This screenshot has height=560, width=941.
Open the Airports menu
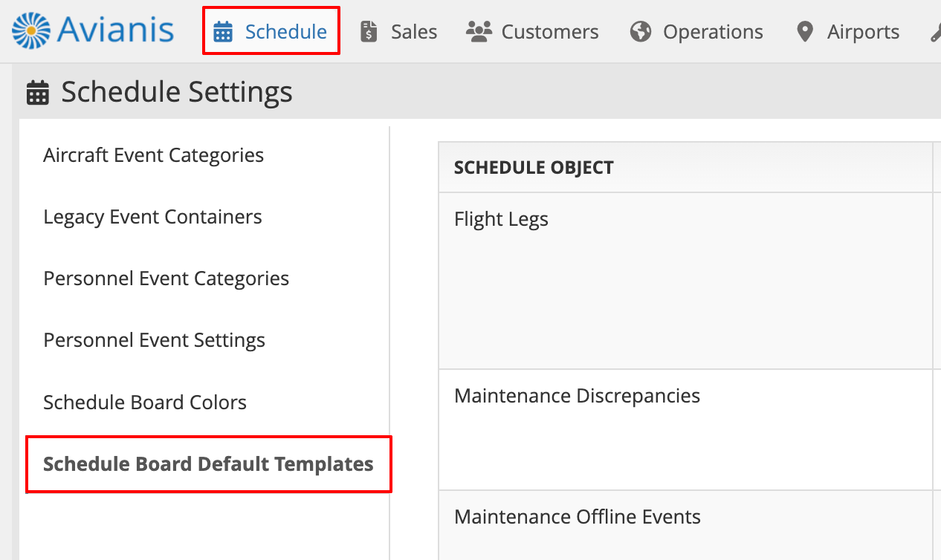click(848, 32)
